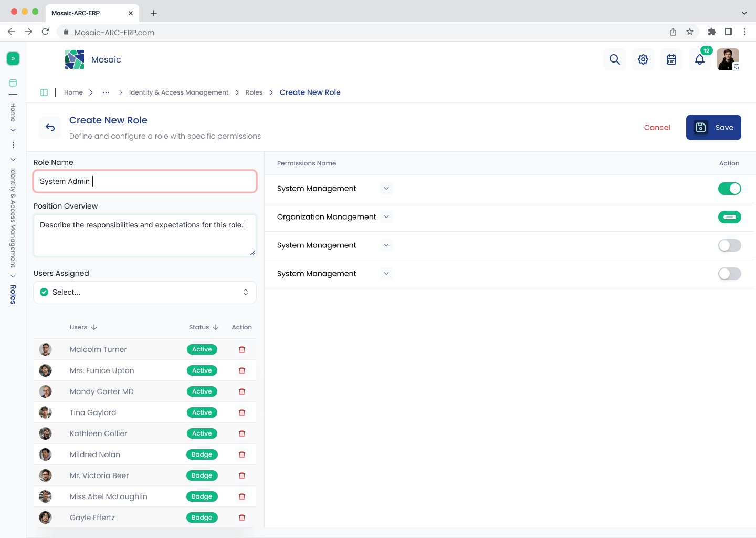Delete Malcolm Turner from assigned users
756x538 pixels.
click(x=242, y=349)
